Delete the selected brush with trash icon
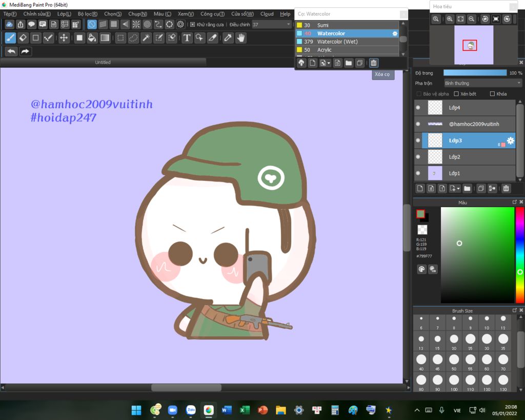The width and height of the screenshot is (525, 420). pos(374,63)
